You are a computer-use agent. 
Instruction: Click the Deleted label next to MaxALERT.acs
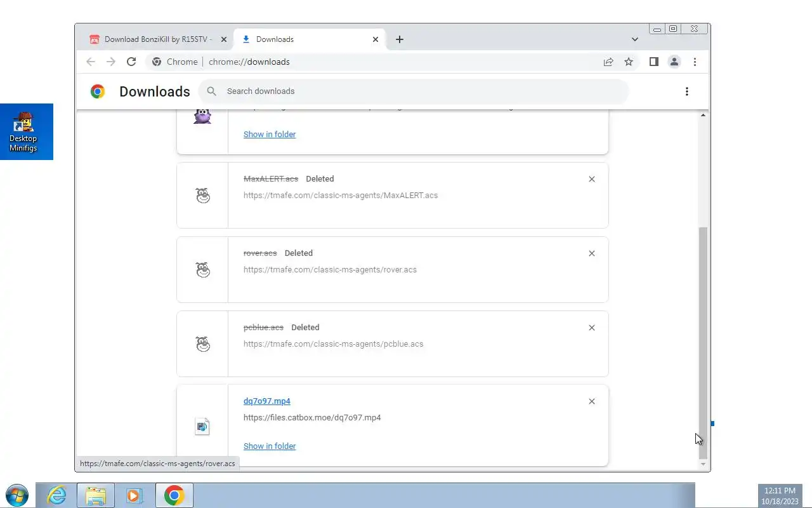coord(320,179)
